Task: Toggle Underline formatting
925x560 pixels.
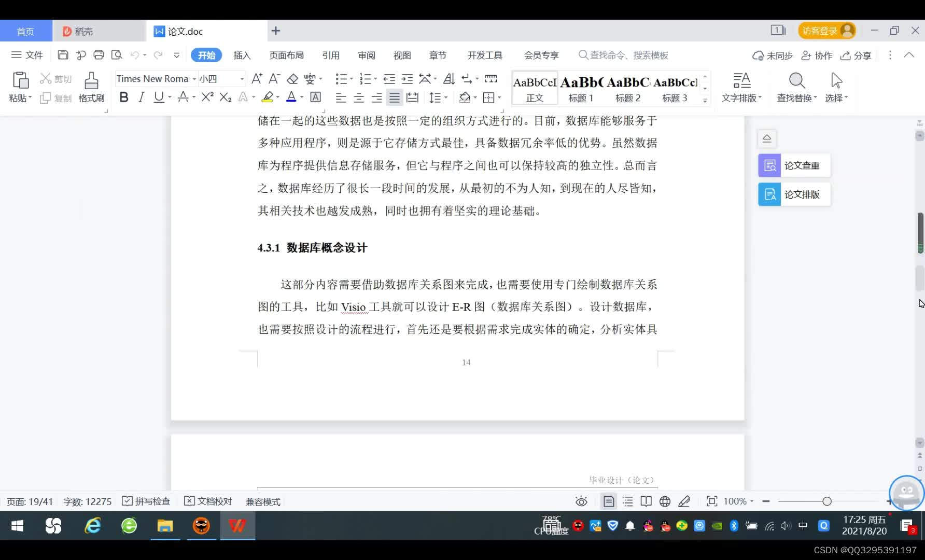Action: 159,97
